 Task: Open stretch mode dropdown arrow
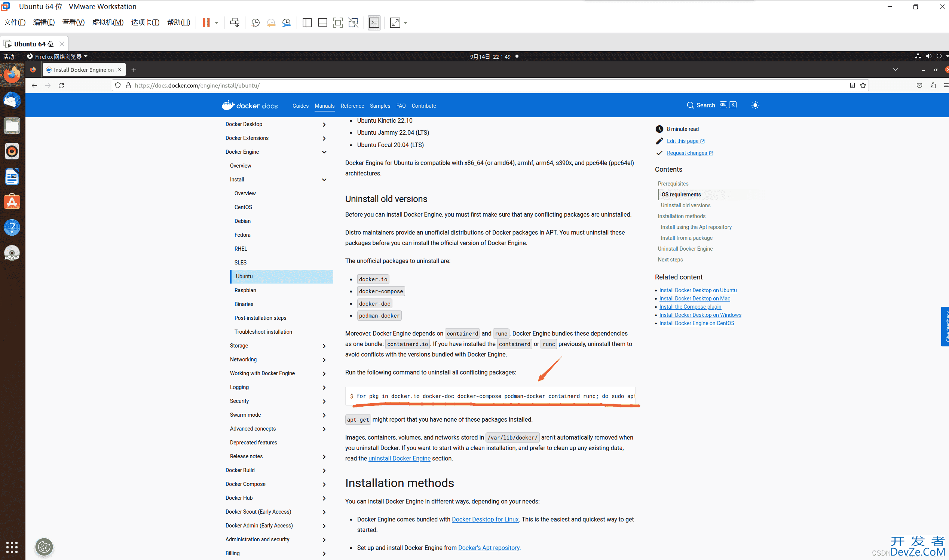click(405, 23)
